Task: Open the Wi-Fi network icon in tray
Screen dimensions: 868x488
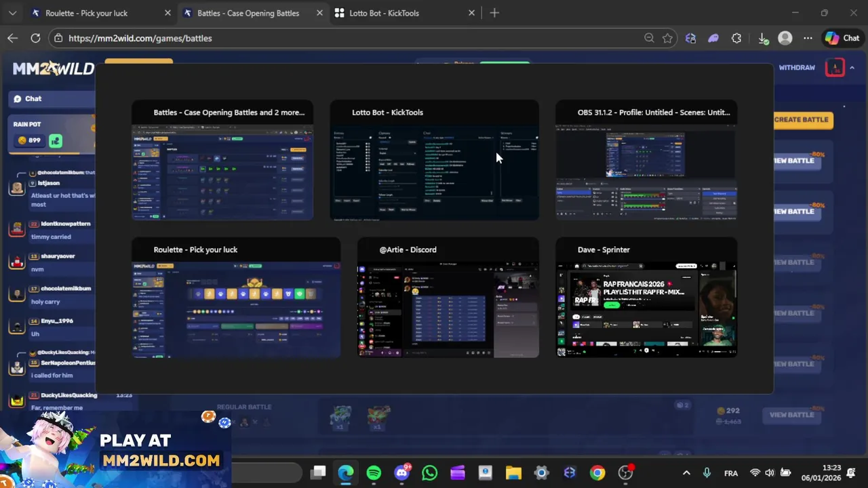Action: [x=755, y=473]
